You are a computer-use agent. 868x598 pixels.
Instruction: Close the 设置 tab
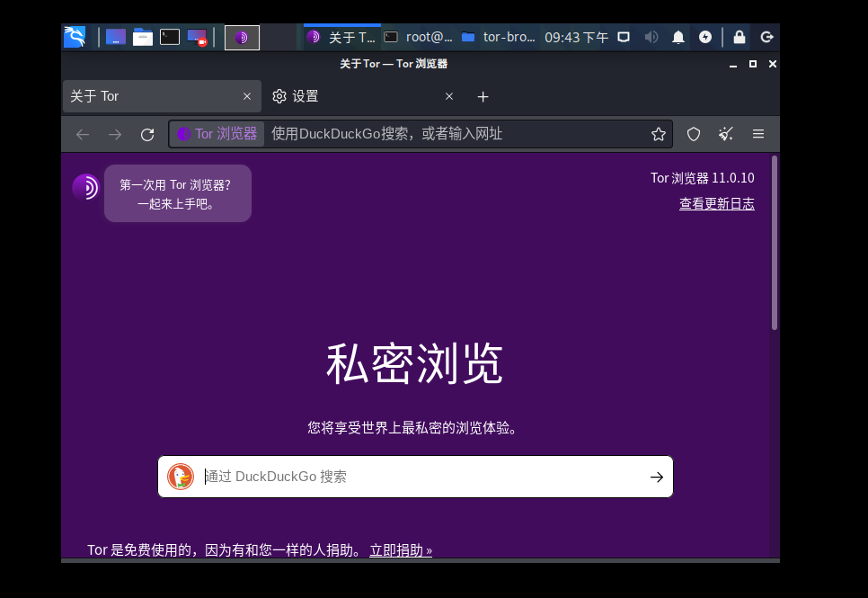449,97
